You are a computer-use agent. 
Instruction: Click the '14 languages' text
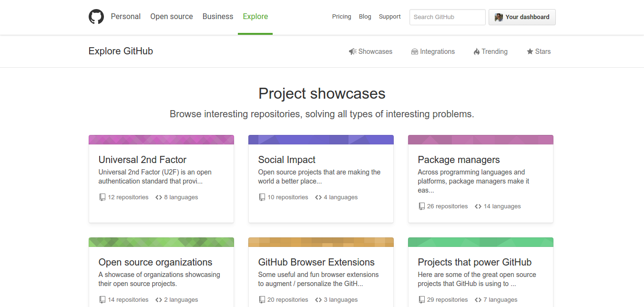tap(502, 206)
